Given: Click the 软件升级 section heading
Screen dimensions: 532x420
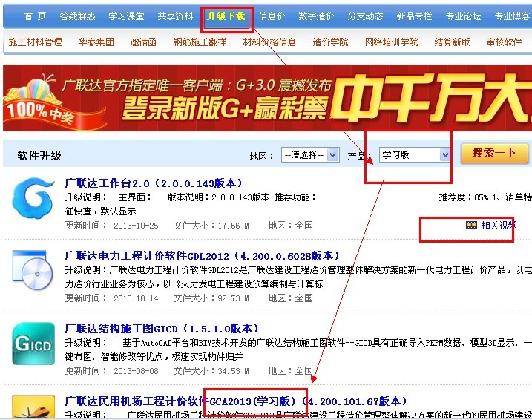Looking at the screenshot, I should (39, 156).
